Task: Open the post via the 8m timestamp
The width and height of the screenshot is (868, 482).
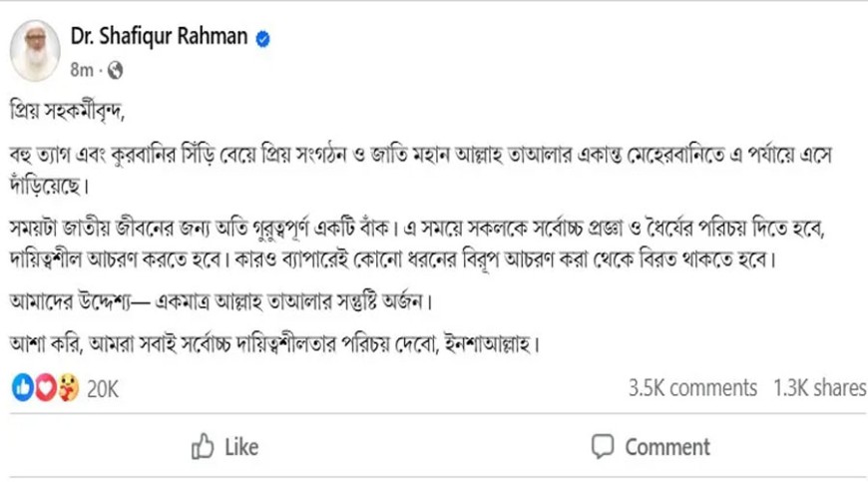Action: (82, 70)
